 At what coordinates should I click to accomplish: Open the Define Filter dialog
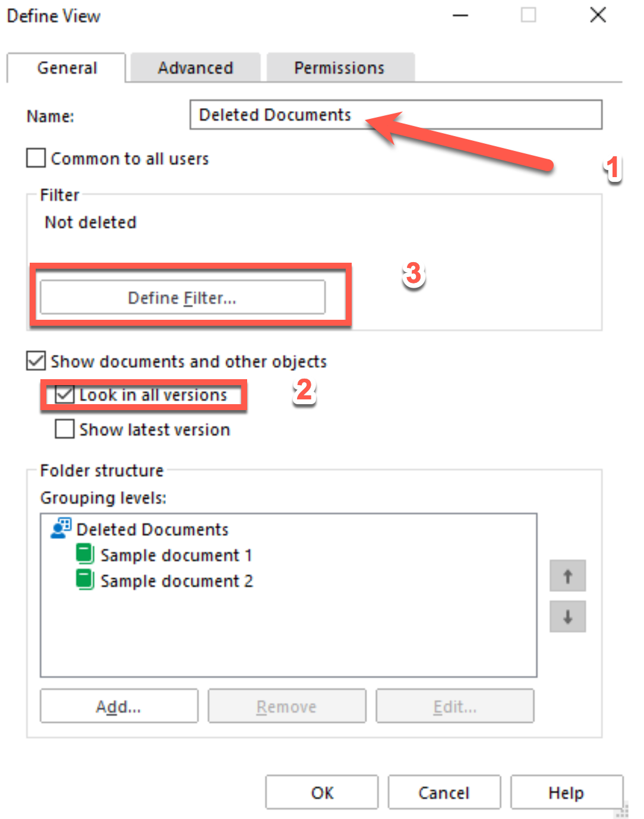182,297
